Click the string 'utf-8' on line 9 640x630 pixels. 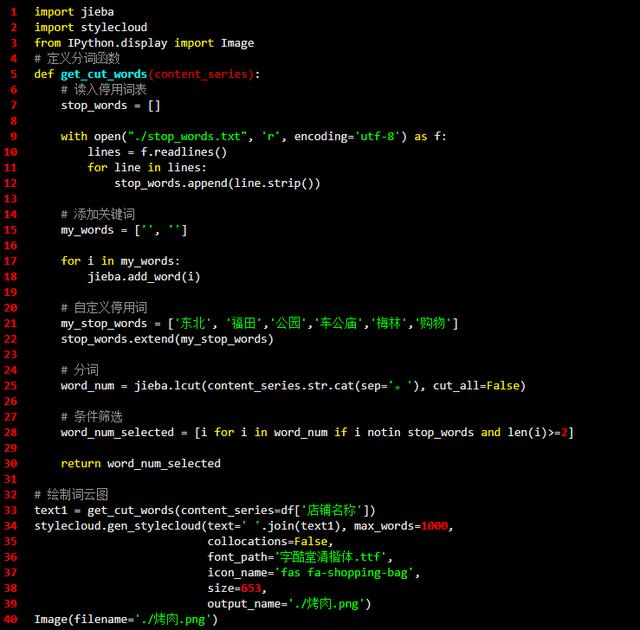tap(377, 136)
